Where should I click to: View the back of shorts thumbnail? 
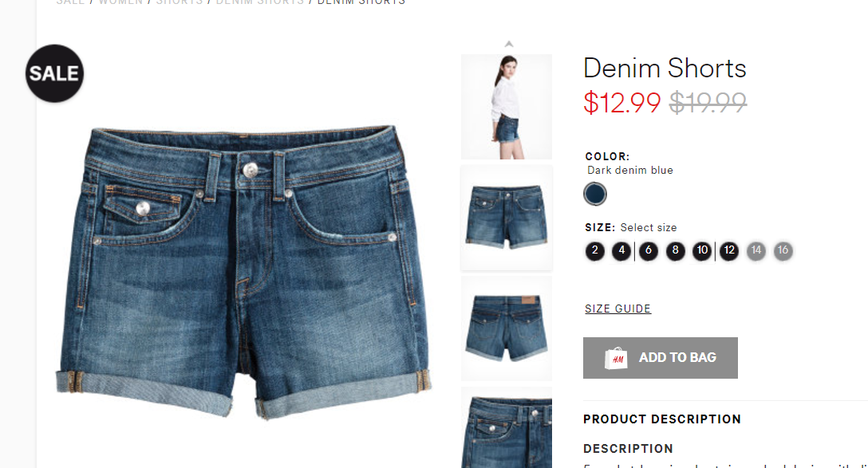(x=507, y=328)
